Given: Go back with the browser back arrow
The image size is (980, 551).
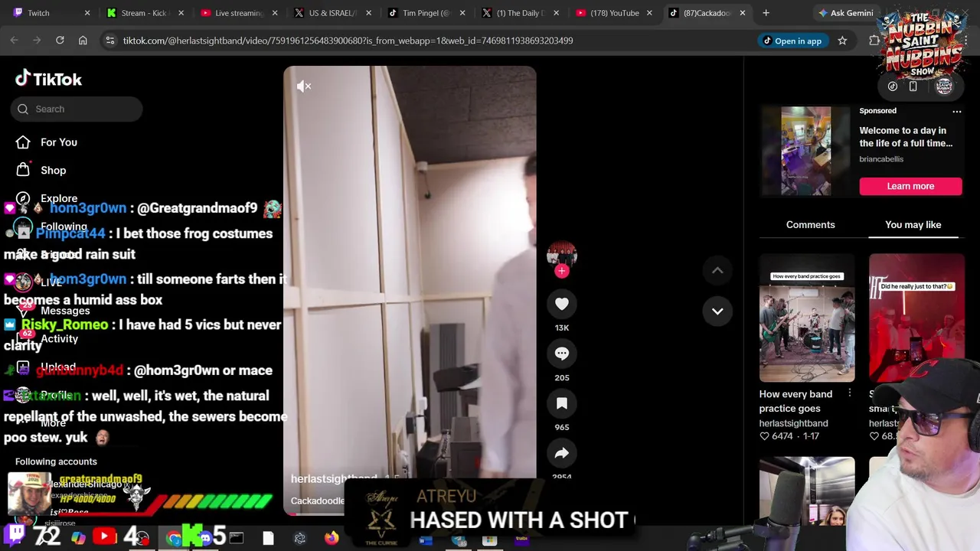Looking at the screenshot, I should pos(14,41).
